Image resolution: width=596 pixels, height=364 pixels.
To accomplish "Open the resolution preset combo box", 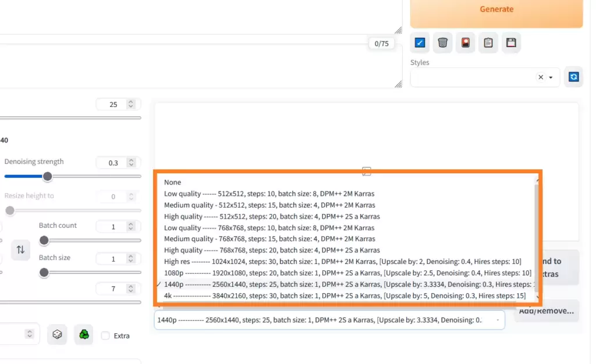I will [329, 319].
